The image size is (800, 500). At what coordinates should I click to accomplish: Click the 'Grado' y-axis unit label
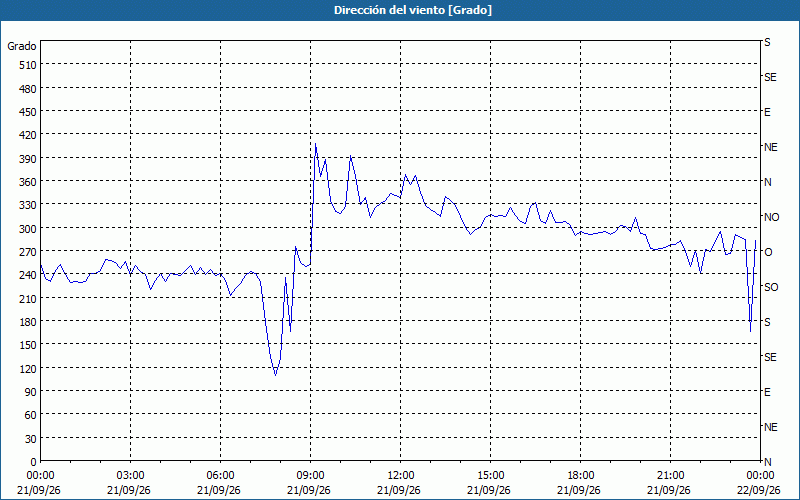click(22, 46)
